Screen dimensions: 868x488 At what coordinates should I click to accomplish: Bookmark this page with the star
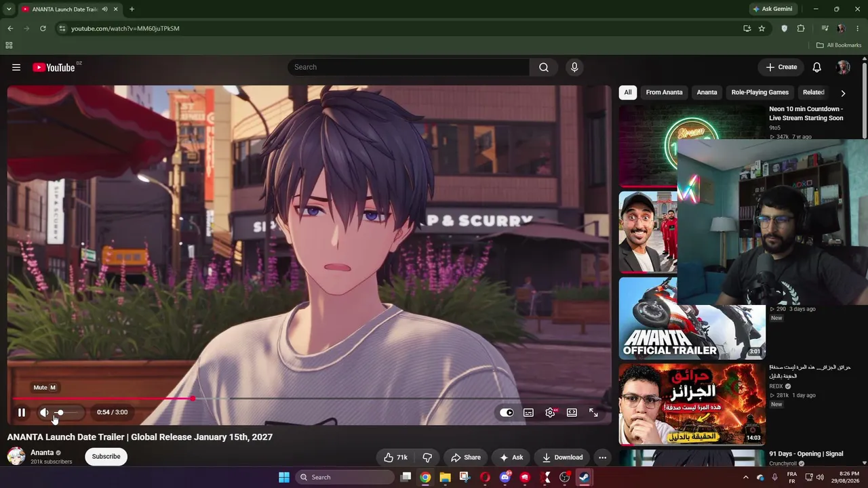pos(762,28)
